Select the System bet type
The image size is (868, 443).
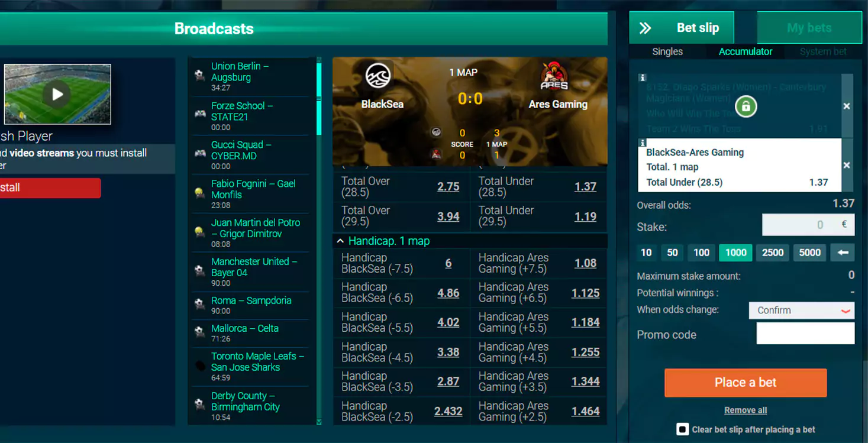tap(823, 51)
